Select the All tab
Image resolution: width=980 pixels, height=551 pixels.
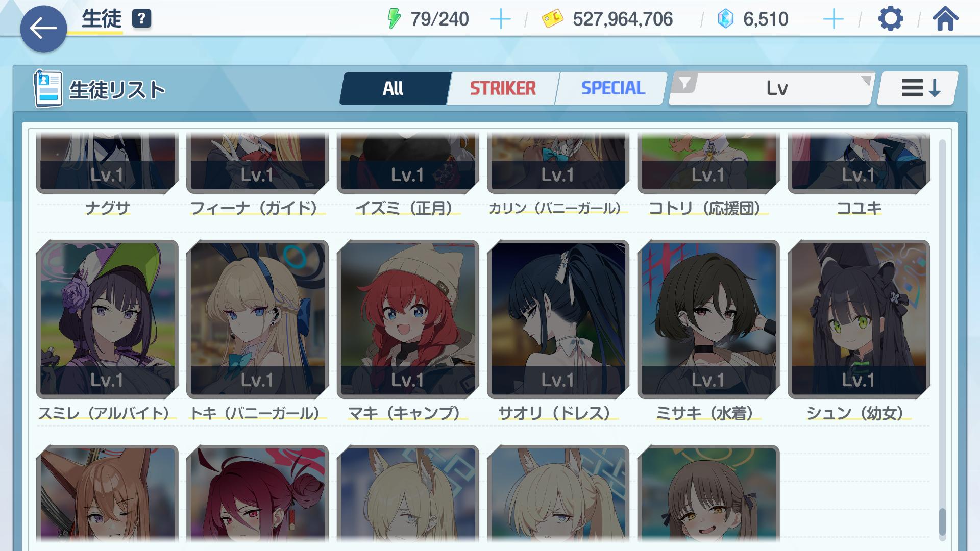393,88
